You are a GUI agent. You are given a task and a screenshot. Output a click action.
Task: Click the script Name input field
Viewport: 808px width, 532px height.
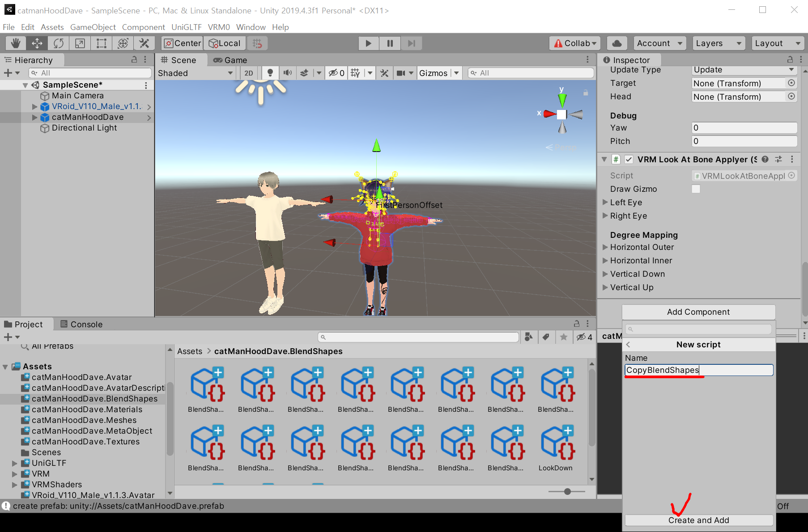click(x=699, y=370)
